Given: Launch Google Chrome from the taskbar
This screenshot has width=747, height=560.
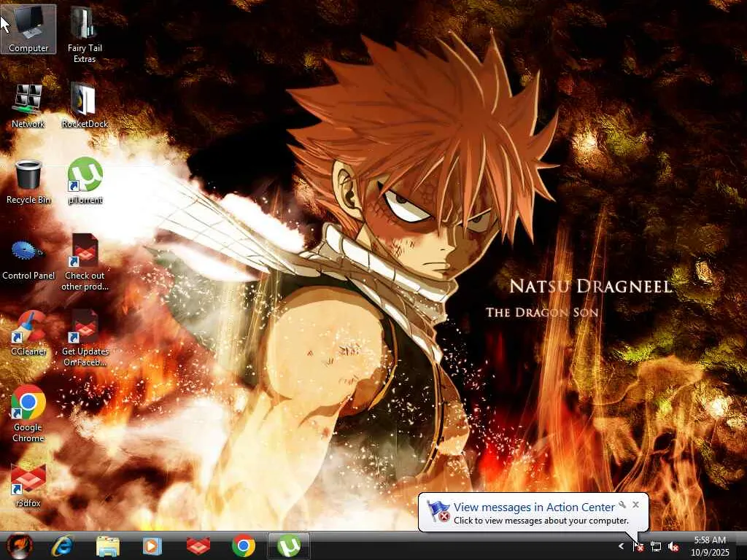Looking at the screenshot, I should 244,546.
